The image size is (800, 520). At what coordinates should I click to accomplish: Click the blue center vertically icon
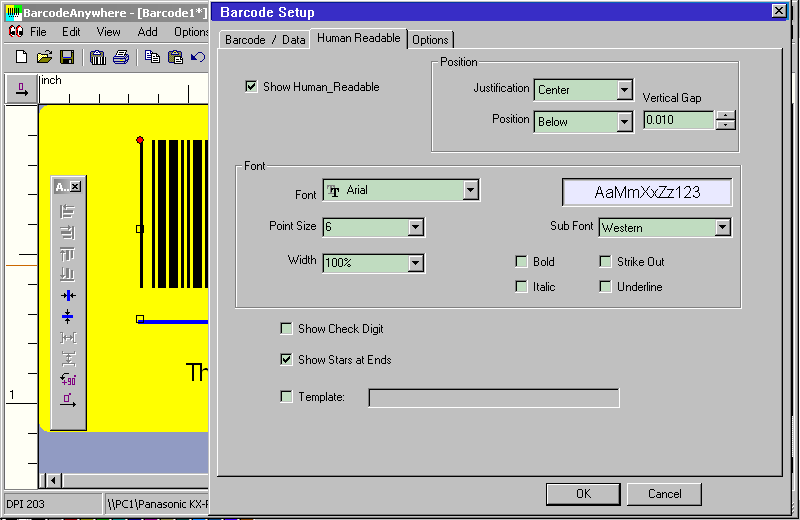pos(67,317)
